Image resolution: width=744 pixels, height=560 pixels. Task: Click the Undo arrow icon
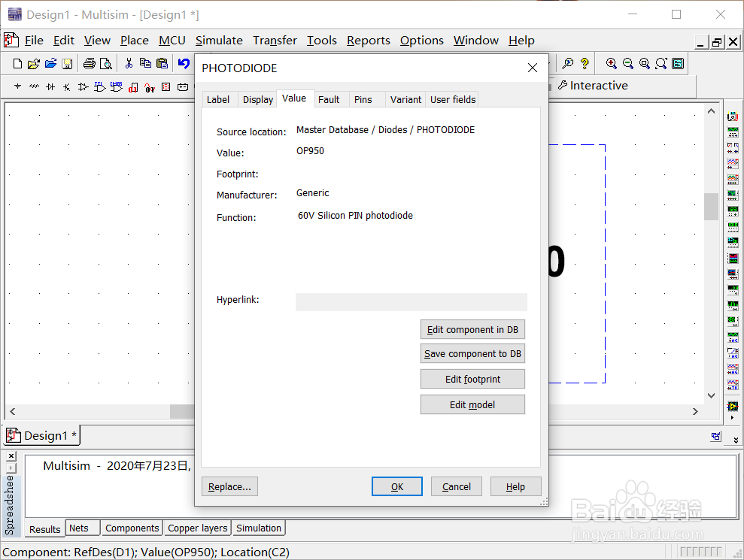(184, 64)
